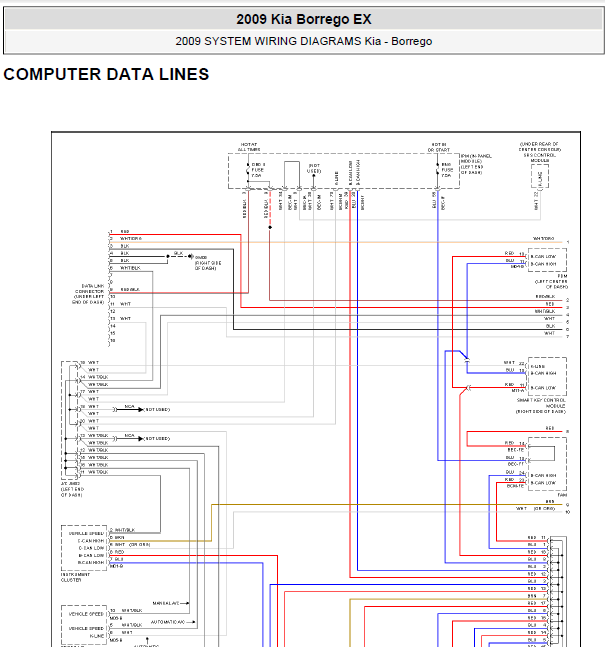The image size is (605, 647).
Task: Click the fuse under HOT IN ON OR START
Action: [438, 170]
